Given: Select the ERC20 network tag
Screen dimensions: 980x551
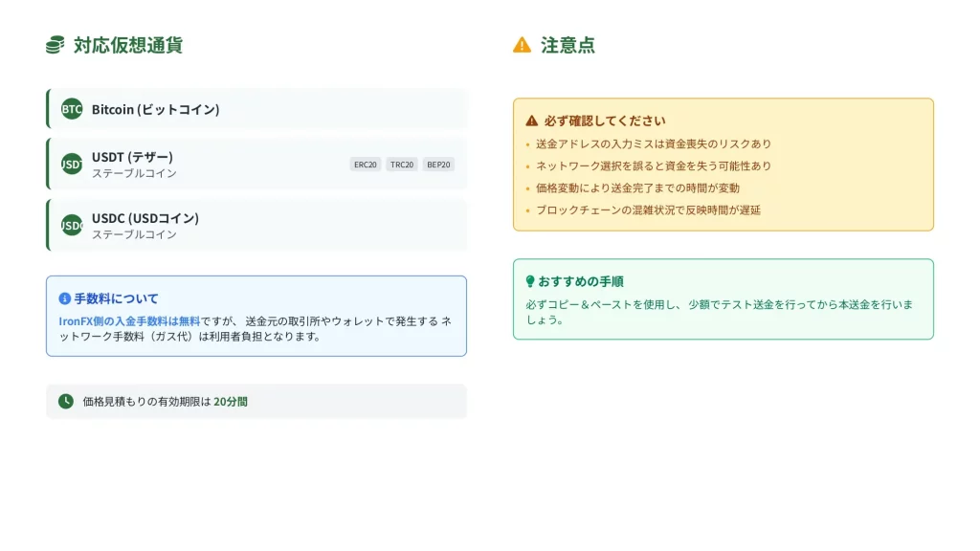Looking at the screenshot, I should (365, 165).
